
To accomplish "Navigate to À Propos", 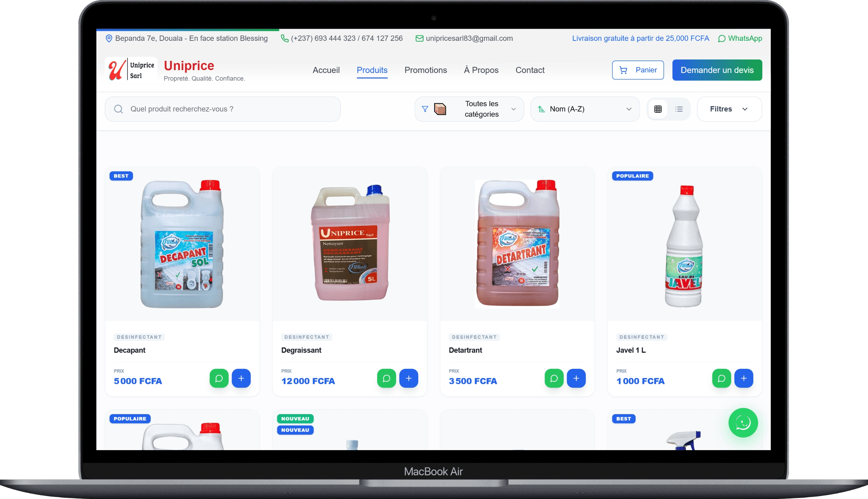I will [481, 70].
